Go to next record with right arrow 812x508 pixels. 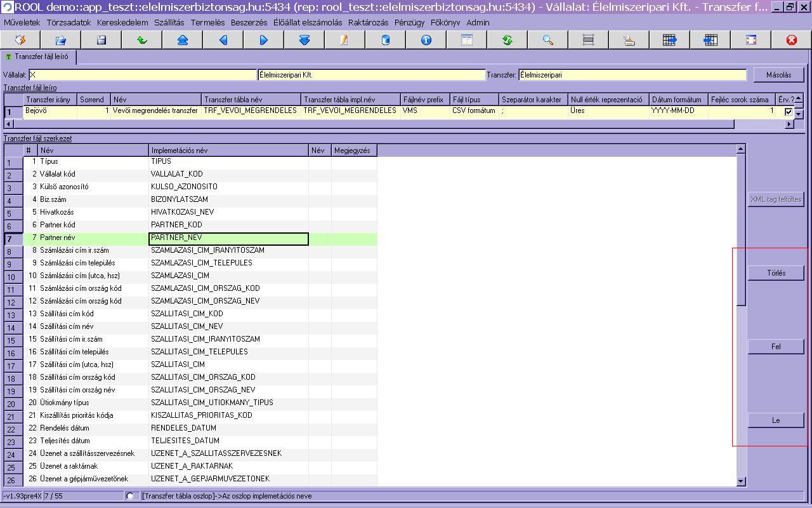[264, 40]
